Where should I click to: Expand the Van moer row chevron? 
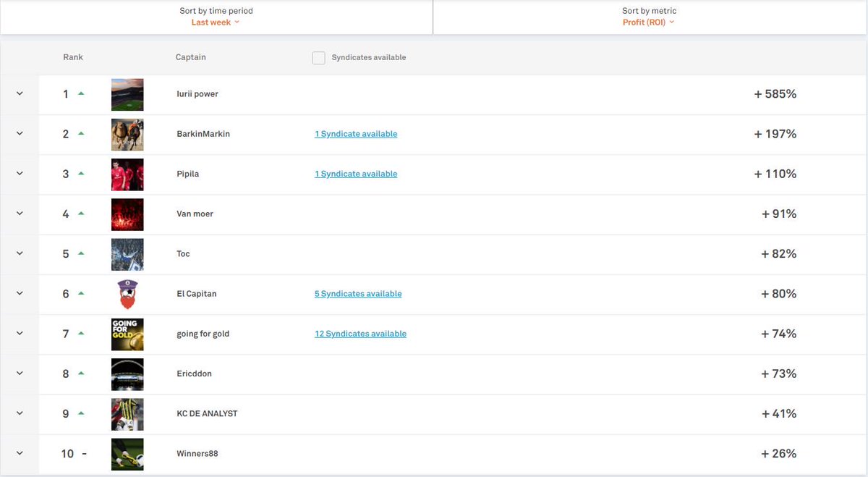(20, 214)
